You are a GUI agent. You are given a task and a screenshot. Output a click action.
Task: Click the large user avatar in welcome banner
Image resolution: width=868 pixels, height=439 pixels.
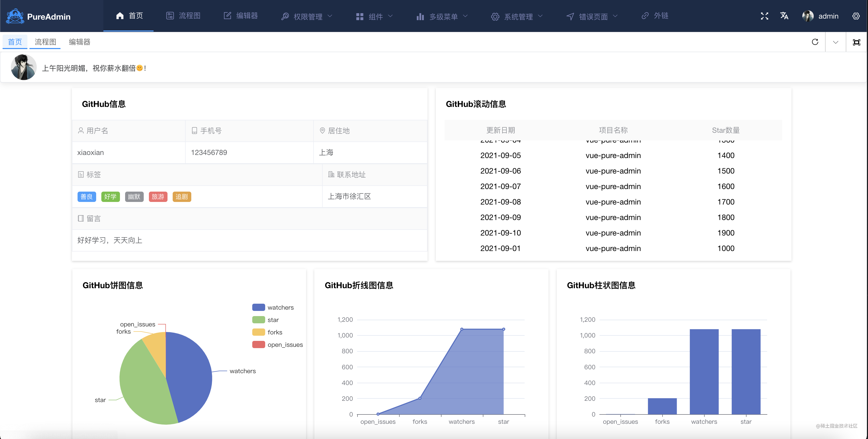[24, 67]
